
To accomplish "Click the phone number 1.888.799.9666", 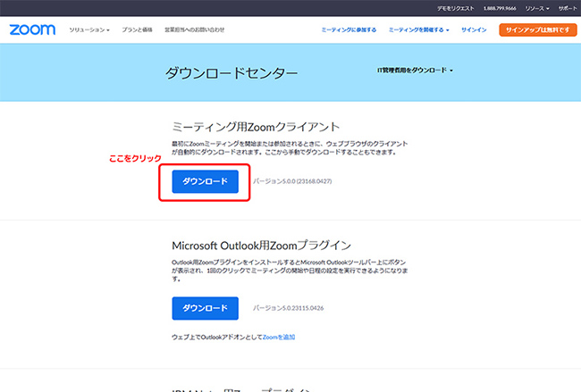I will [x=500, y=8].
